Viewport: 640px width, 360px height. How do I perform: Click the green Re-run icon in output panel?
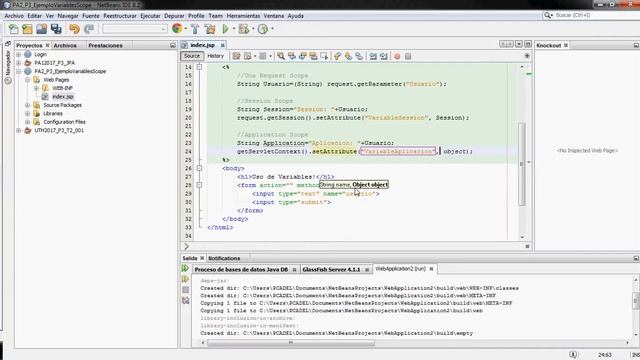(x=185, y=268)
